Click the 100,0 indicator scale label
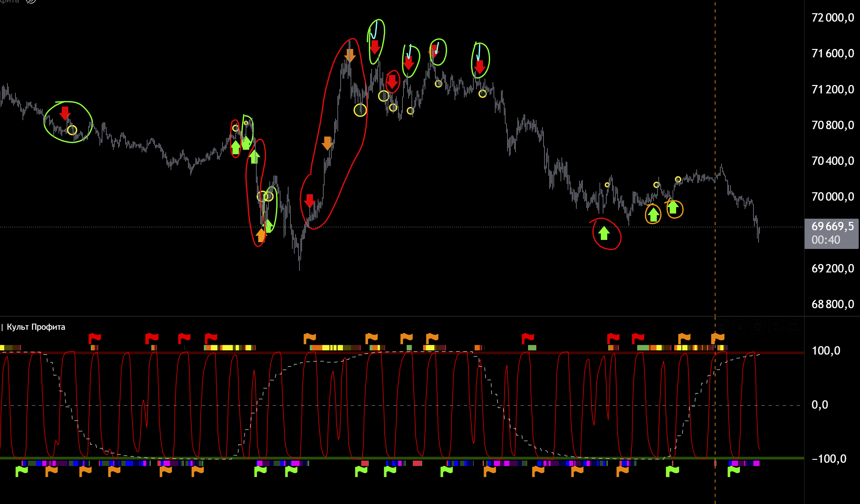The width and height of the screenshot is (860, 504). point(826,351)
